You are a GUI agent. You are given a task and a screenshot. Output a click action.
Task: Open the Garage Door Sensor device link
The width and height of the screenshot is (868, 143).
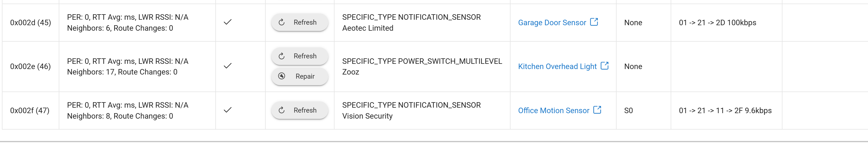[x=552, y=23]
